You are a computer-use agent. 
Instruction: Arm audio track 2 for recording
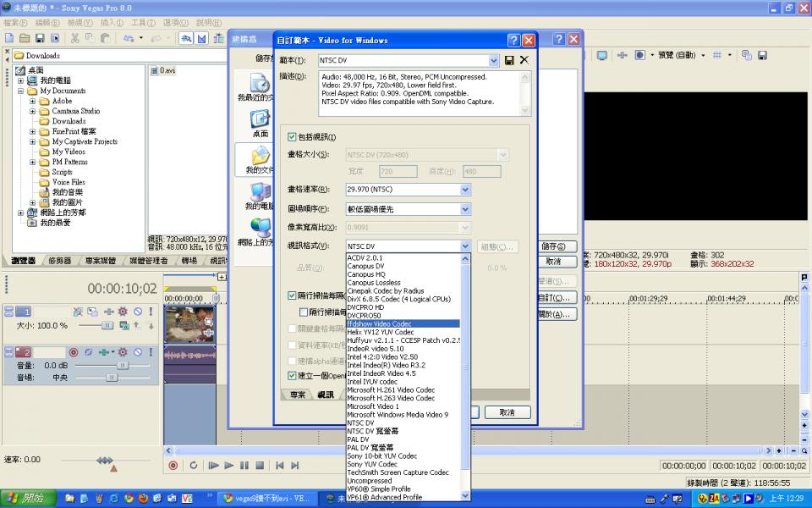tap(74, 352)
